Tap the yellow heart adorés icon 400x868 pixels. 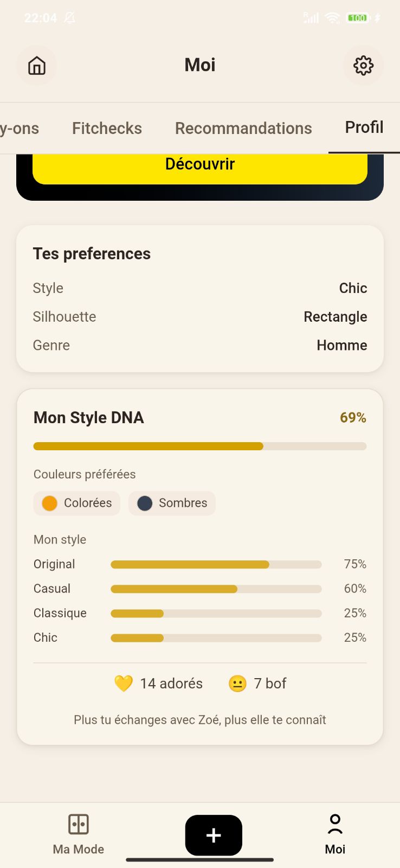[x=124, y=683]
